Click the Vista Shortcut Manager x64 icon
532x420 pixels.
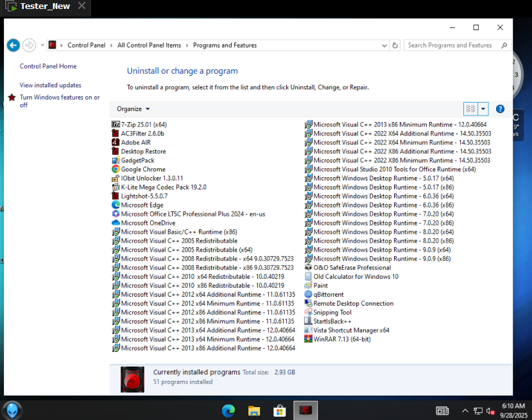[308, 330]
